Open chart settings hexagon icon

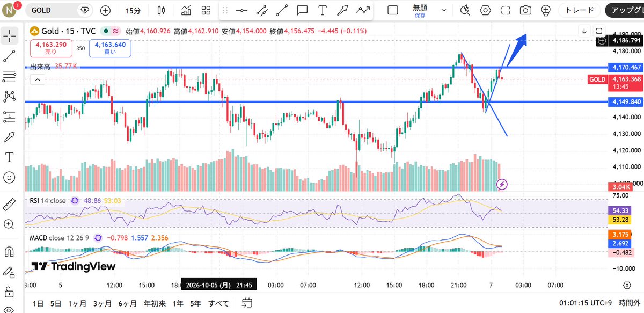486,10
